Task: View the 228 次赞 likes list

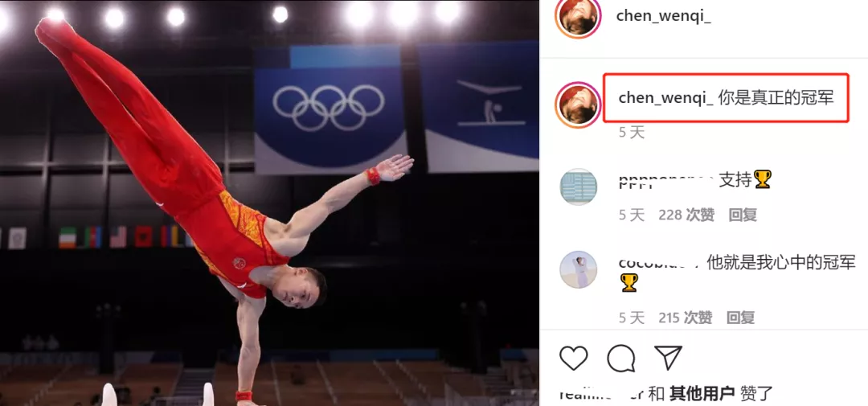Action: [686, 215]
